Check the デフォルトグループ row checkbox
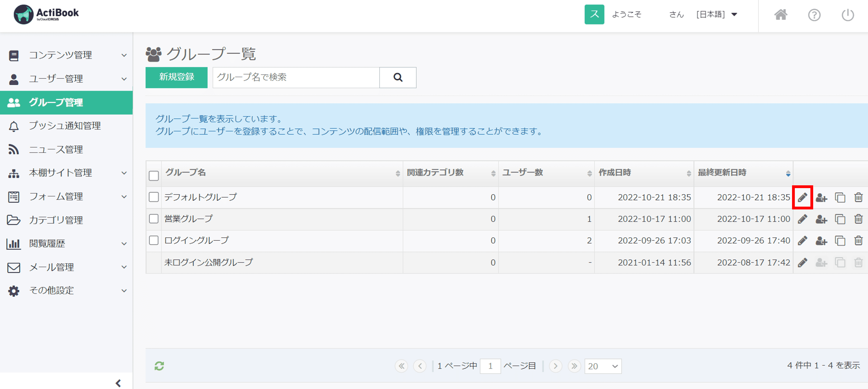 point(154,197)
